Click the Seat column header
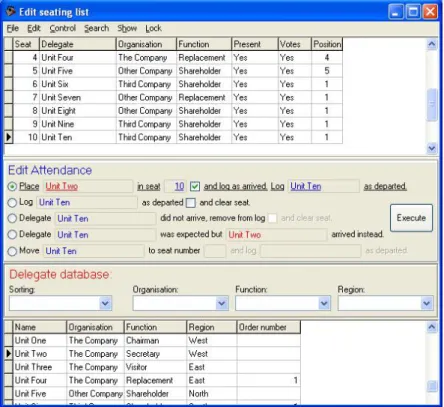Screen dimensions: 444x407 pos(26,44)
